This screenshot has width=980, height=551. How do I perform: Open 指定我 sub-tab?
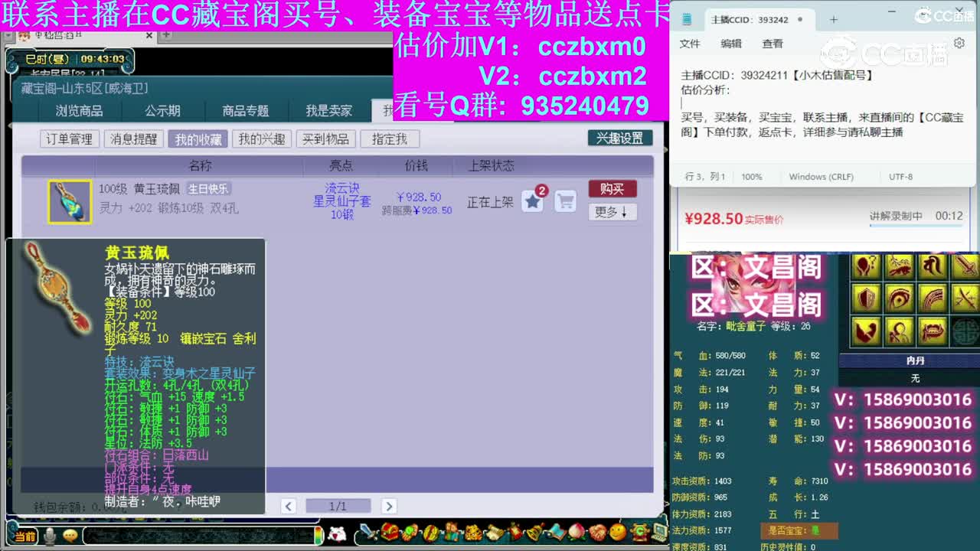pos(390,139)
